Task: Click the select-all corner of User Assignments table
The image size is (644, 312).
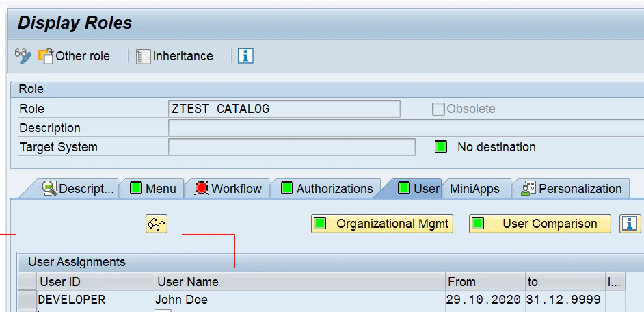Action: tap(27, 282)
